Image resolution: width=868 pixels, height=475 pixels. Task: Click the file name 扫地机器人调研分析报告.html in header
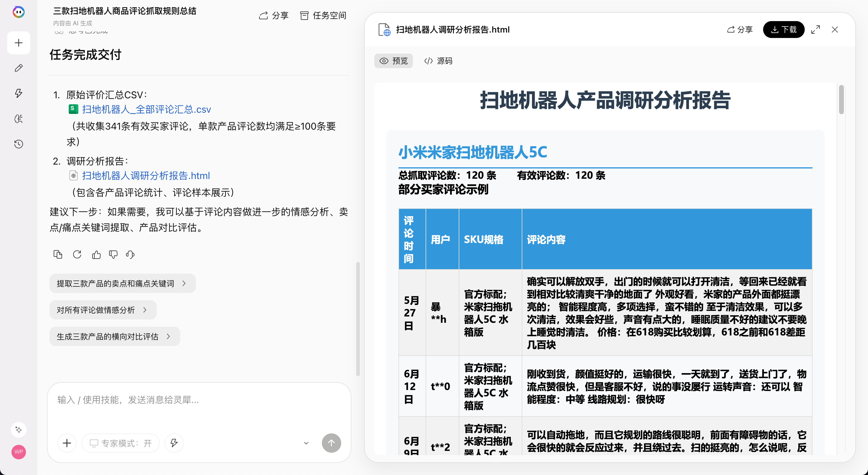(452, 30)
